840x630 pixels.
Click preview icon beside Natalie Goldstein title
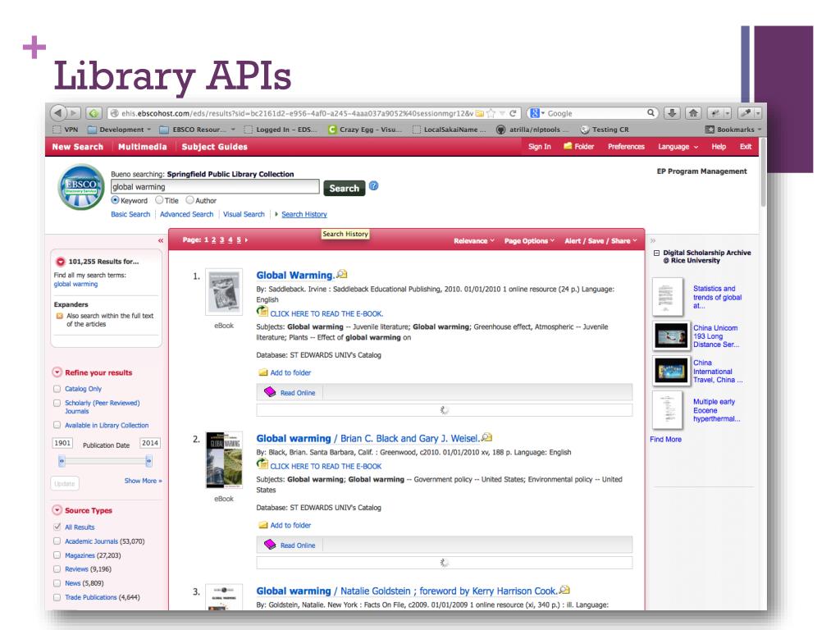click(564, 590)
